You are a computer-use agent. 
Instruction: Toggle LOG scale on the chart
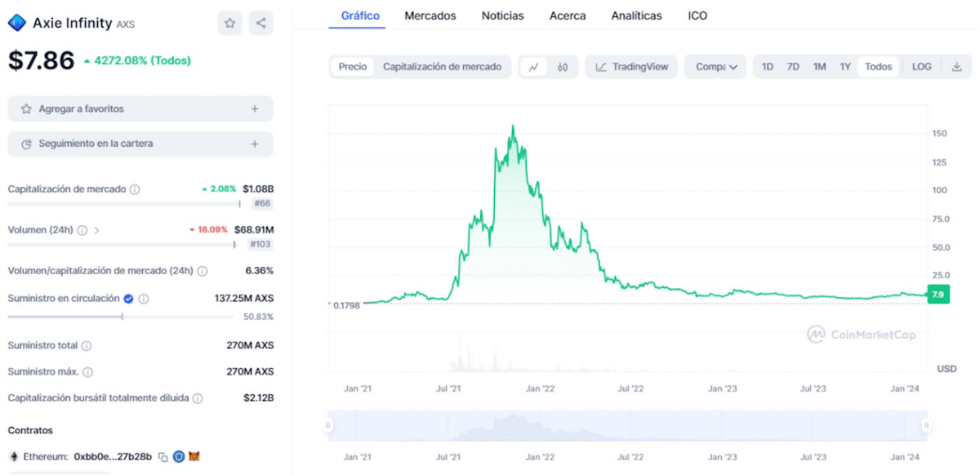point(921,66)
